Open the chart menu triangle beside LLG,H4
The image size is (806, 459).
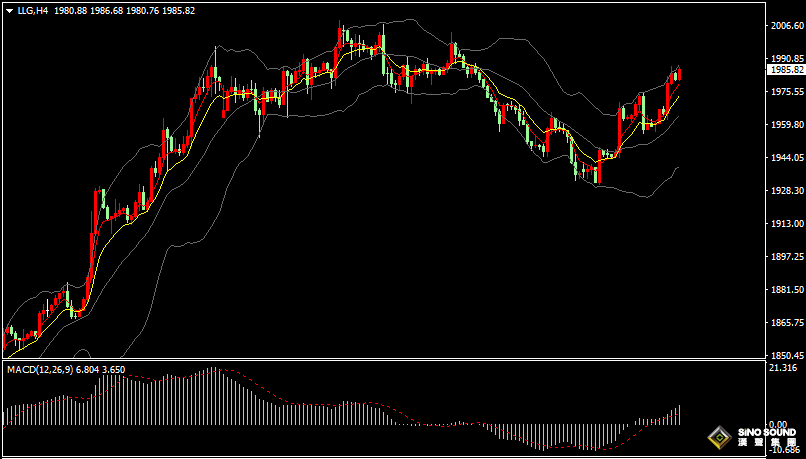click(x=9, y=11)
